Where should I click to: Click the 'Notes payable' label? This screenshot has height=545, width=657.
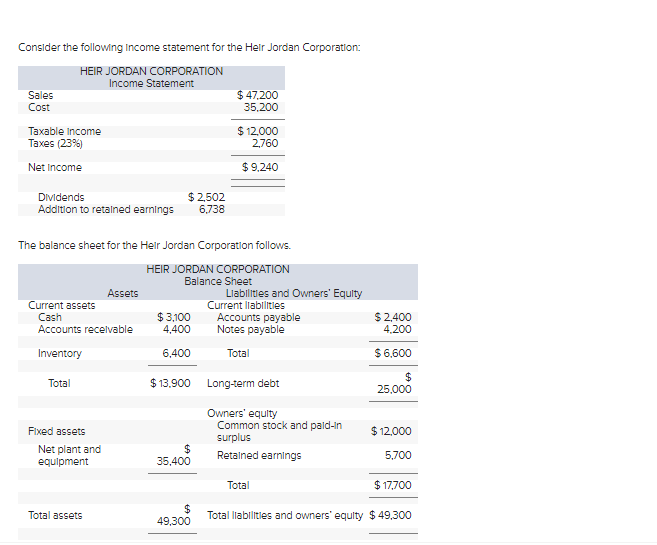[x=251, y=330]
